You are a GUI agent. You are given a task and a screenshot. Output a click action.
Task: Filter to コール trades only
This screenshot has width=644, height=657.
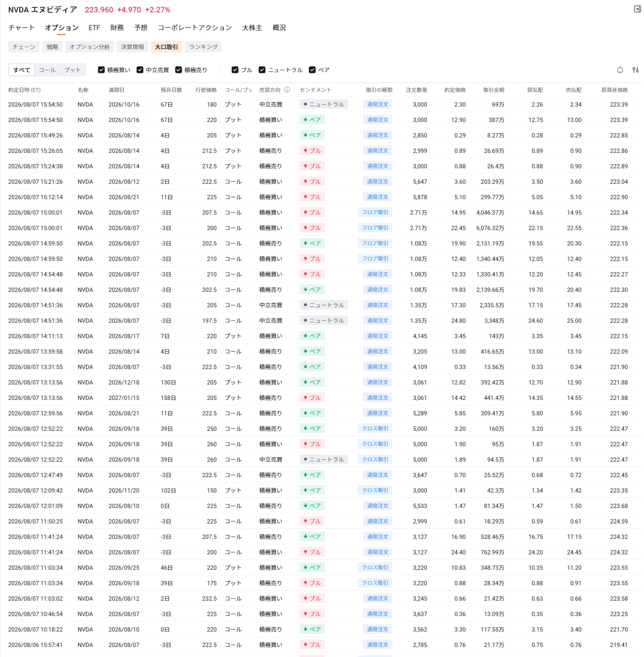47,70
